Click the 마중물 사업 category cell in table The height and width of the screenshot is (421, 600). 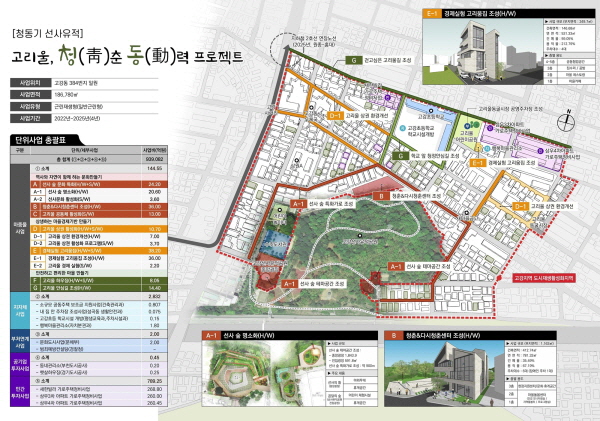[18, 226]
